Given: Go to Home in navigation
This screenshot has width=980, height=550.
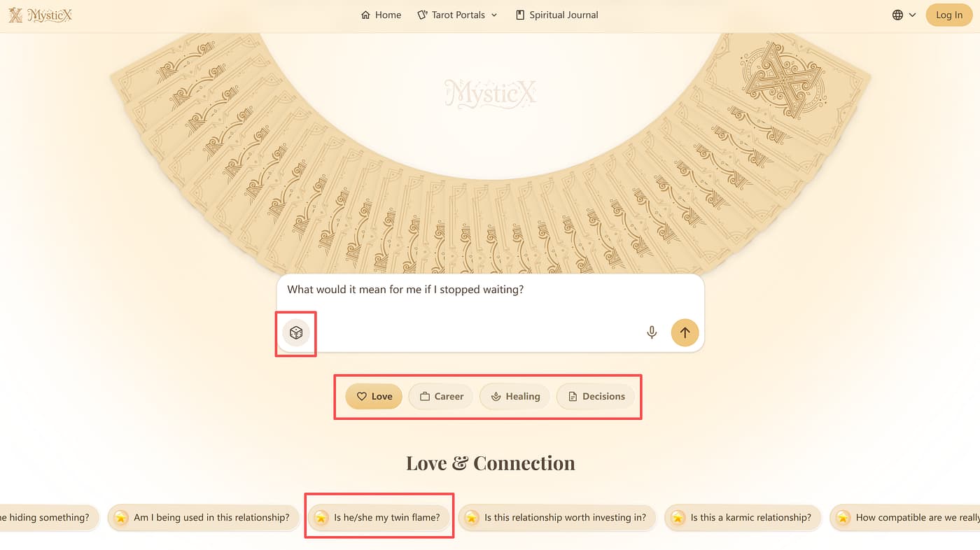Looking at the screenshot, I should tap(381, 15).
